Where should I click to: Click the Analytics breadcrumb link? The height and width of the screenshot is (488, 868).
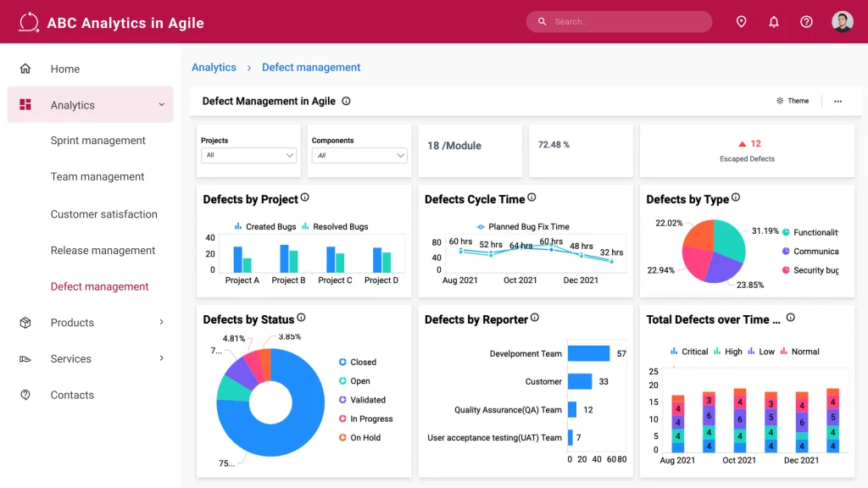214,67
